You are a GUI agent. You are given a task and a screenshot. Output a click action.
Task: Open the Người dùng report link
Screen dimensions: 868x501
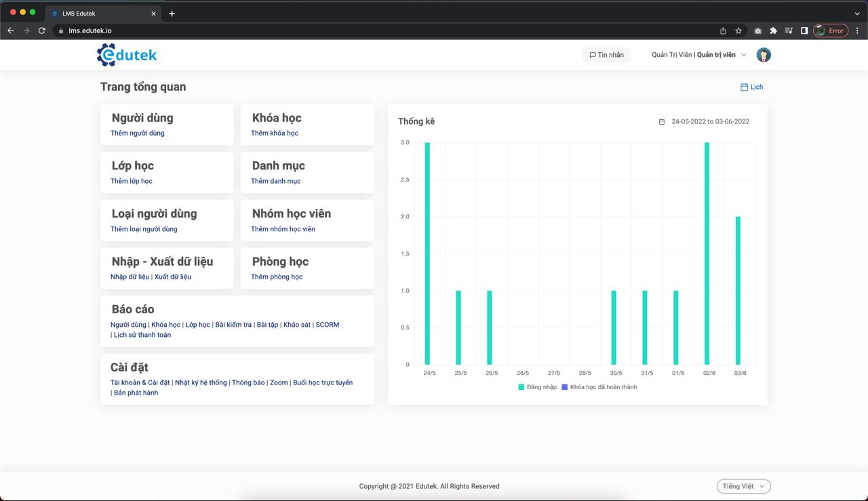128,325
